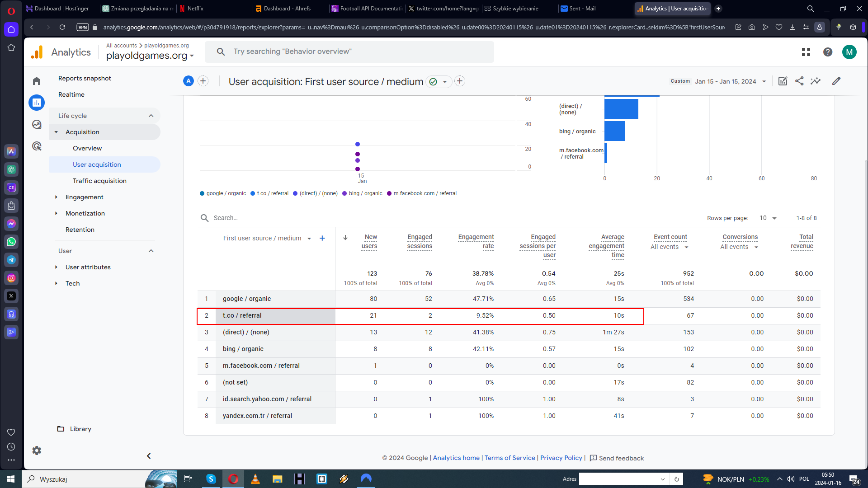The height and width of the screenshot is (488, 868).
Task: Open the Rows per page dropdown
Action: tap(768, 218)
